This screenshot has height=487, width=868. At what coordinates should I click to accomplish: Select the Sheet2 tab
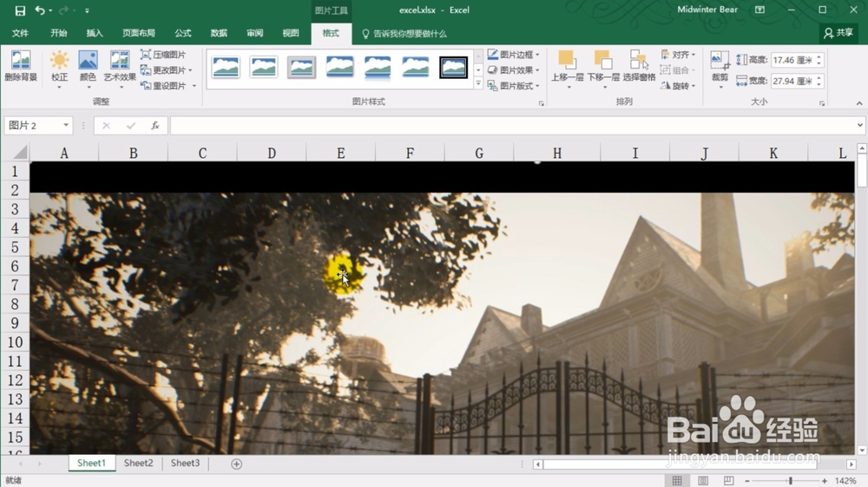coord(138,464)
